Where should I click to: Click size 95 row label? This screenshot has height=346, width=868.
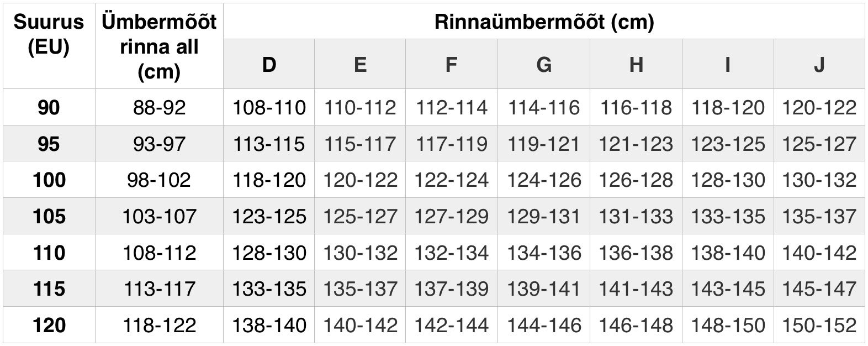coord(49,144)
